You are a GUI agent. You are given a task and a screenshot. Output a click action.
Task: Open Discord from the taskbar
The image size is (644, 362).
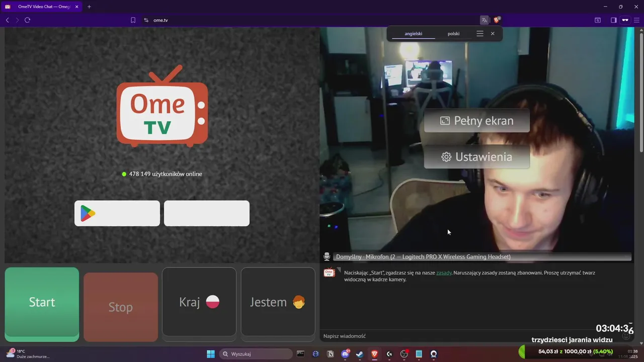[345, 354]
